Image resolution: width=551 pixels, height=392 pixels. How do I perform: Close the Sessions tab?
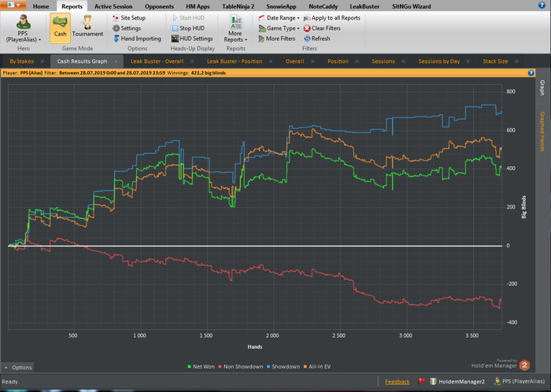pyautogui.click(x=403, y=61)
